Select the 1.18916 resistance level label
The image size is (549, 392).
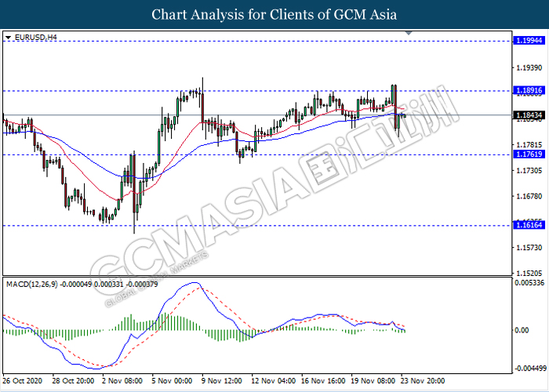point(529,91)
